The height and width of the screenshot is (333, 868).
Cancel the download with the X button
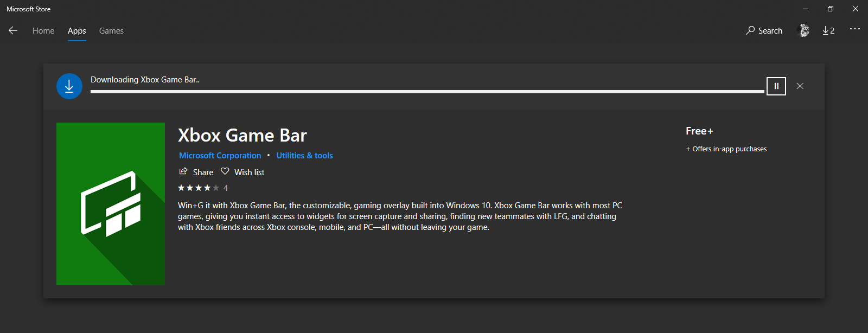[x=800, y=86]
